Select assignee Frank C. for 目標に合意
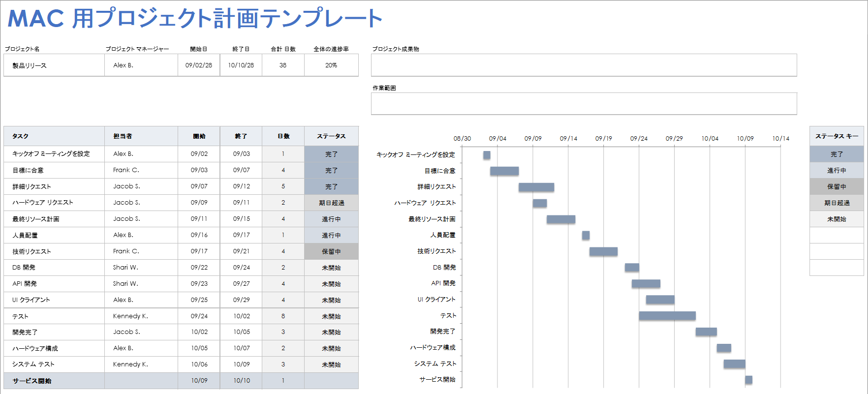868x394 pixels. [141, 170]
